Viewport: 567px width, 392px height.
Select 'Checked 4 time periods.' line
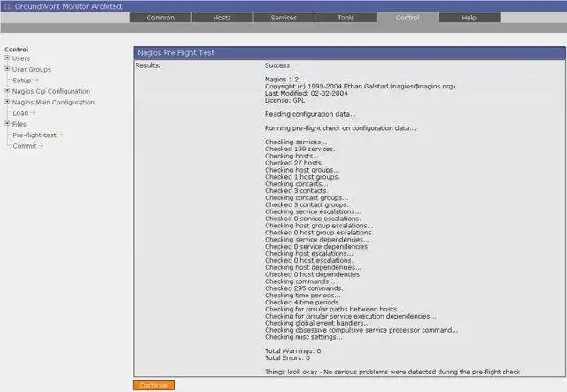[x=303, y=302]
